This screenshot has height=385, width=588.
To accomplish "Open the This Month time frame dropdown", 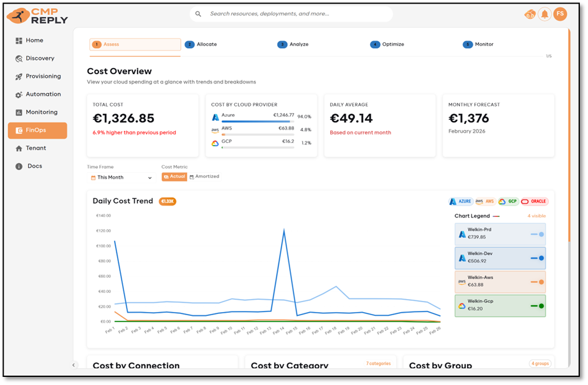I will [x=121, y=178].
